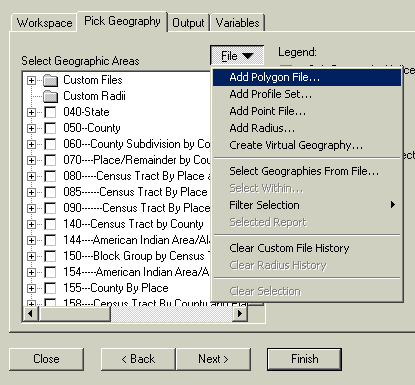The height and width of the screenshot is (385, 415).
Task: Choose Add Point File menu item
Action: click(x=307, y=111)
